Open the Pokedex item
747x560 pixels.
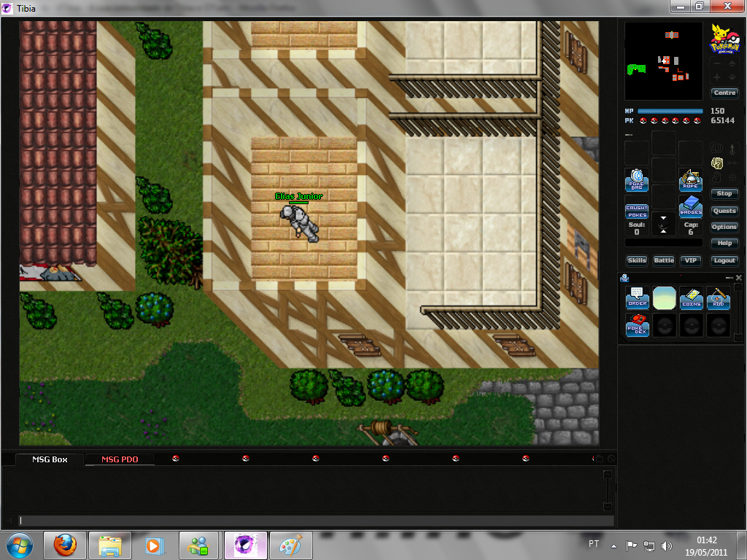coord(637,325)
